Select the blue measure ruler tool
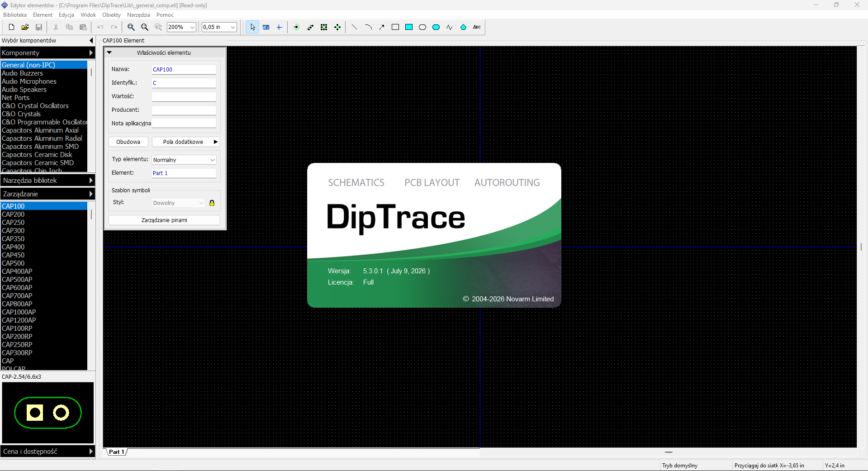The width and height of the screenshot is (868, 471). click(266, 27)
